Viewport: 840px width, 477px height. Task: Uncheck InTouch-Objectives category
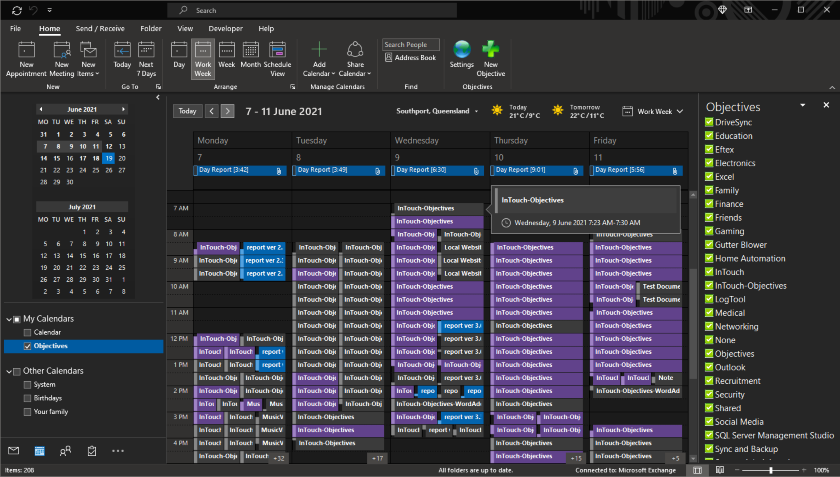(x=709, y=286)
